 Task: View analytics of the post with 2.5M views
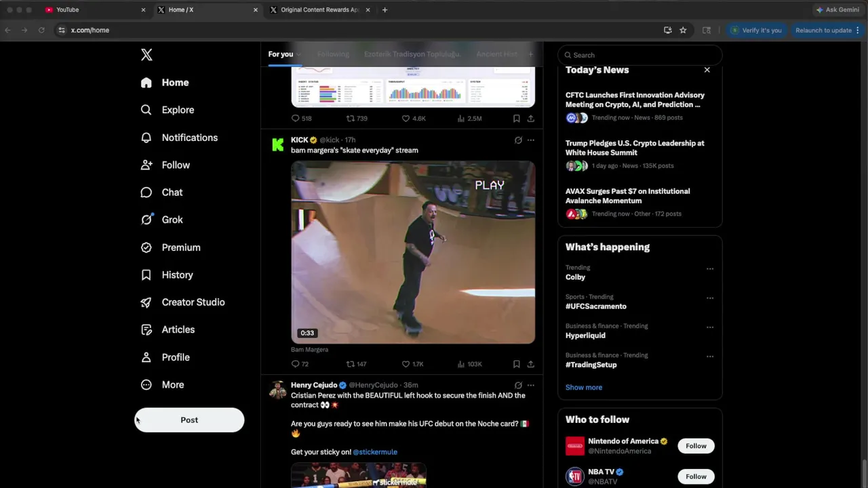pos(470,119)
